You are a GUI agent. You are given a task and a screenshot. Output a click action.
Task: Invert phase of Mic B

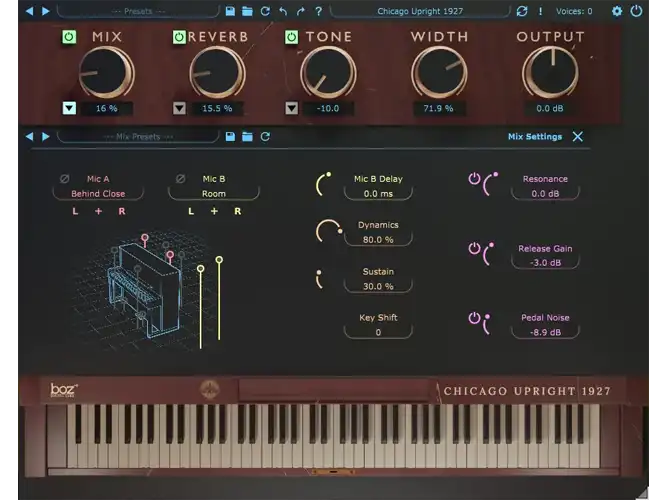pyautogui.click(x=180, y=179)
